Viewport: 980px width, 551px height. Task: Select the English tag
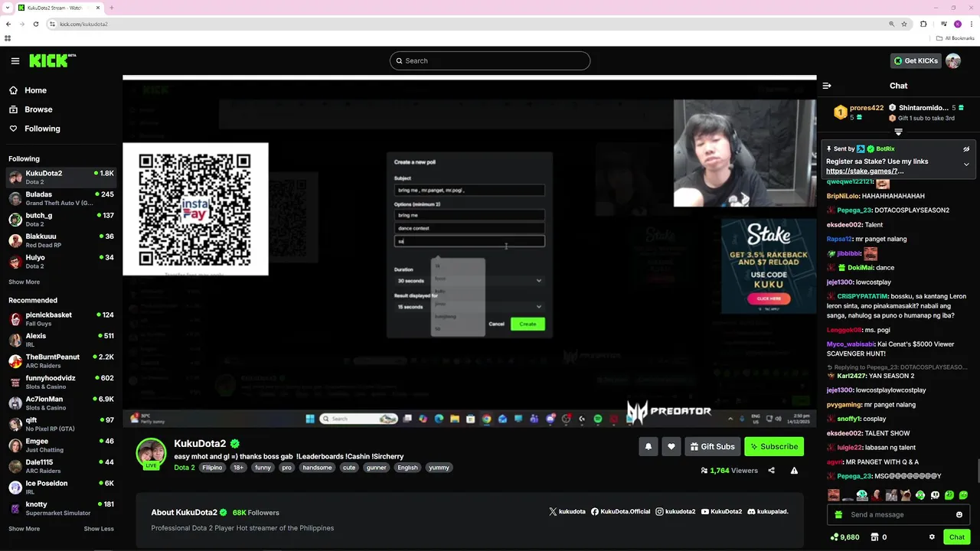[x=407, y=468]
